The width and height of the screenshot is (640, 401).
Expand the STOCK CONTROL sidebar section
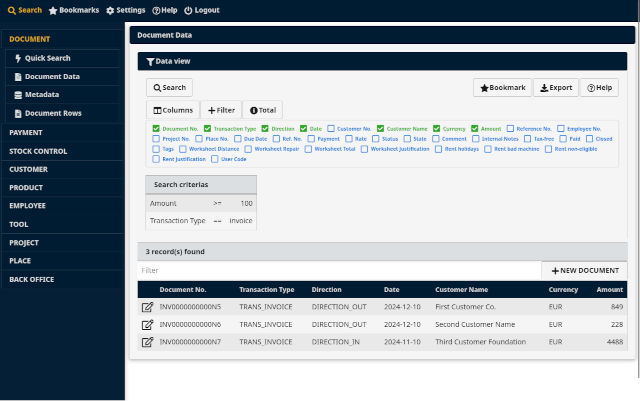(38, 151)
